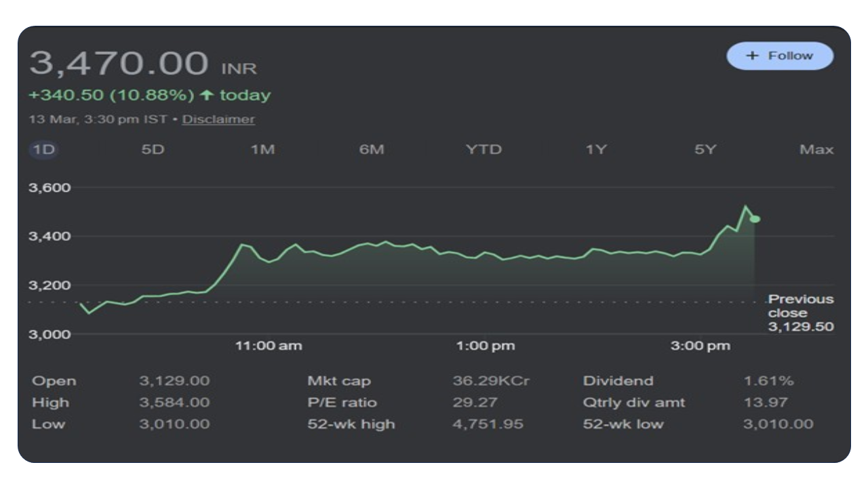
Task: Select the YTD range tab
Action: tap(484, 150)
